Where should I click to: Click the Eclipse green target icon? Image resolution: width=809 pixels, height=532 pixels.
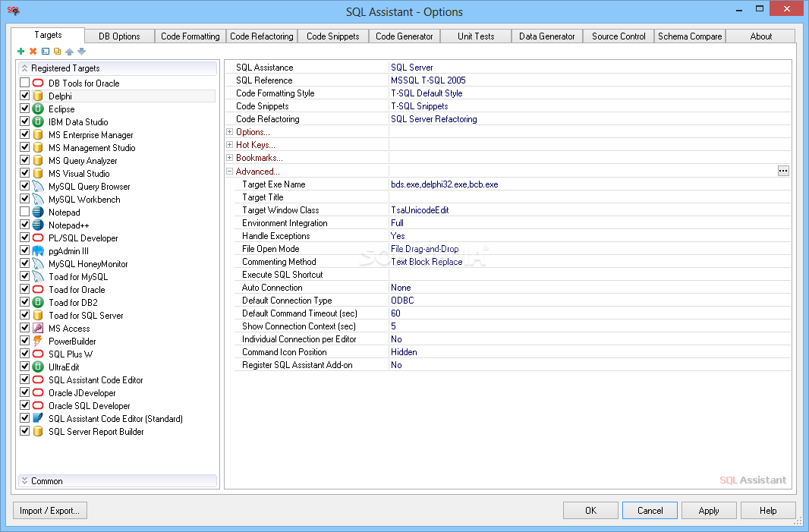(x=38, y=109)
